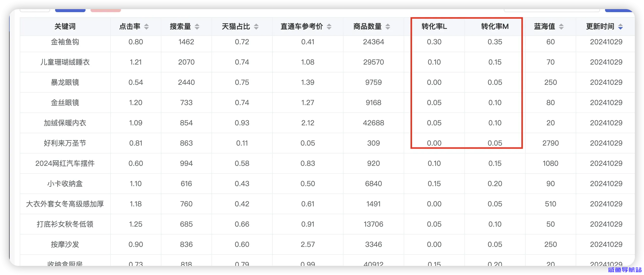Toggle sorting on the 关键词 column
Screen dimensions: 644x275
pos(65,26)
